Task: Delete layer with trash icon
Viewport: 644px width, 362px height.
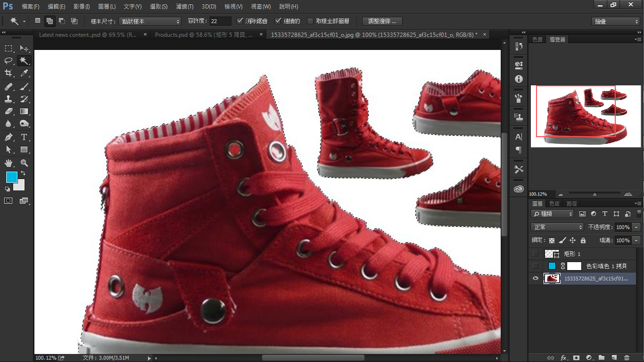Action: click(x=627, y=358)
